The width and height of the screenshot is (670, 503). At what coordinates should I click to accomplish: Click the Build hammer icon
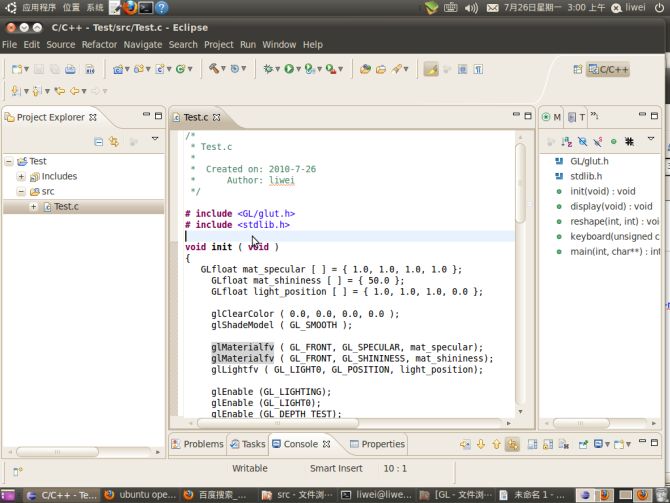[214, 68]
